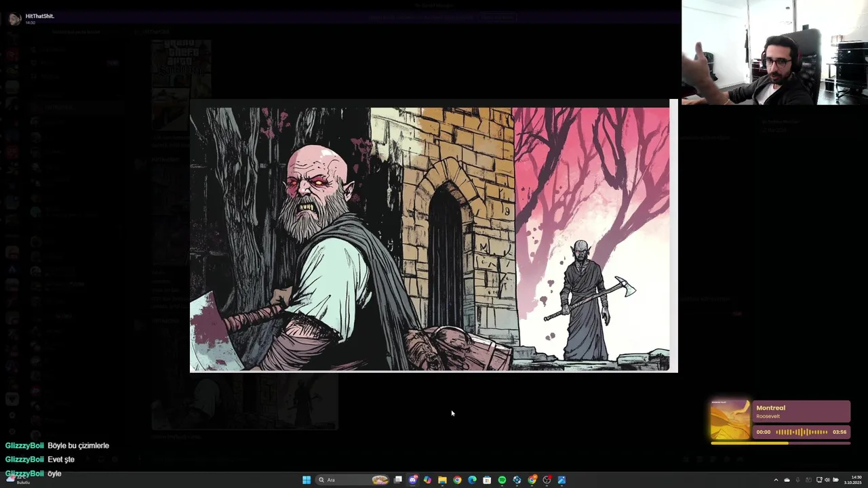This screenshot has height=488, width=868.
Task: Open the volume speaker tray icon
Action: coord(827,480)
